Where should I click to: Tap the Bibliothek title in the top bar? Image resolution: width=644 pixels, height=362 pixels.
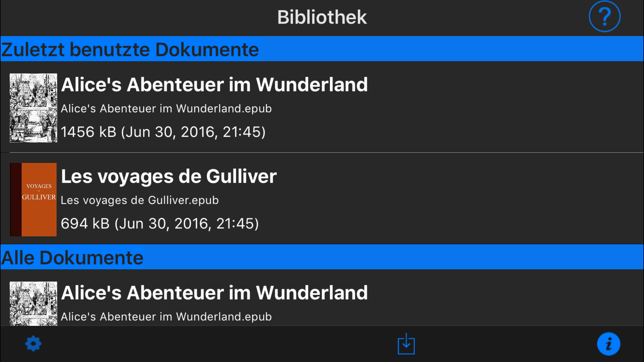click(322, 17)
